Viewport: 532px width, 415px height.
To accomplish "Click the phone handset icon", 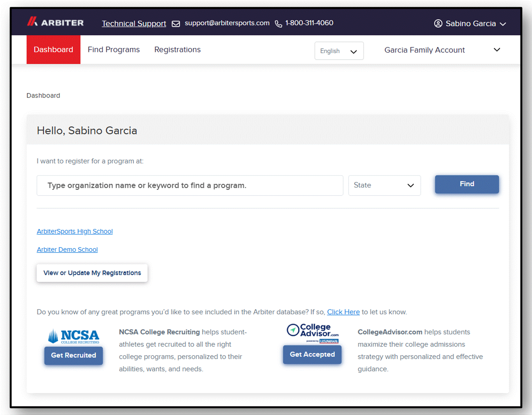I will [279, 24].
